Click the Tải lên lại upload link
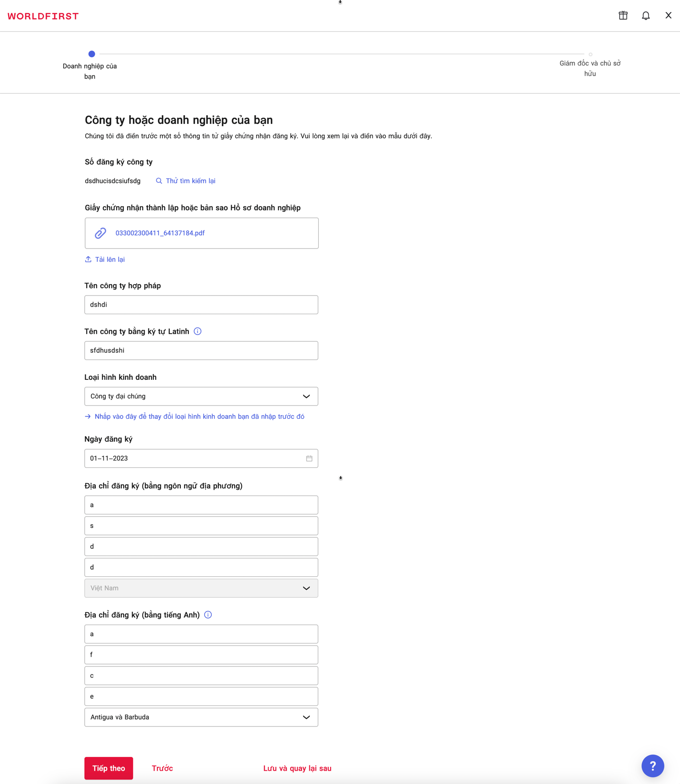The width and height of the screenshot is (680, 784). (105, 259)
